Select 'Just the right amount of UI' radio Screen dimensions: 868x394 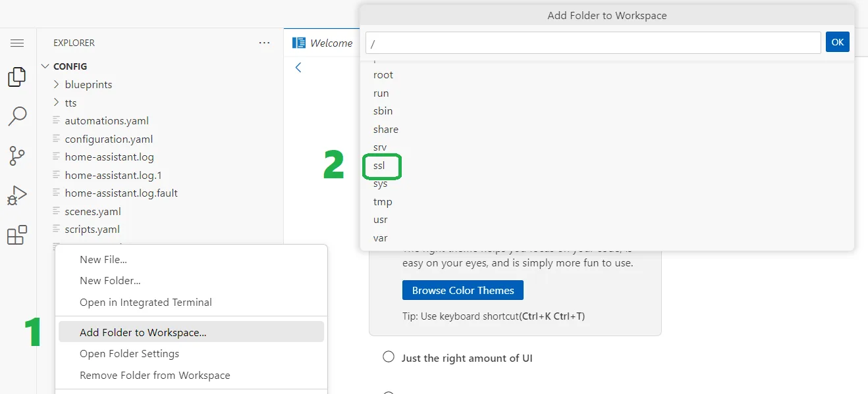389,357
